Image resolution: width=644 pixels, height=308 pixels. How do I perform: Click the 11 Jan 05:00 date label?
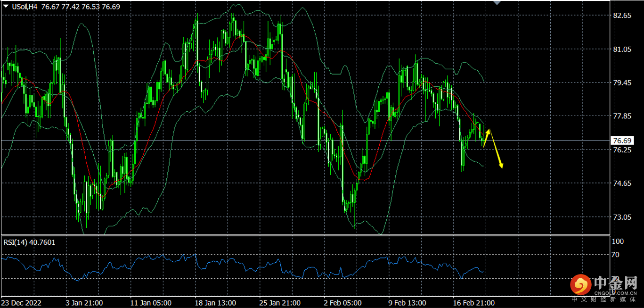pyautogui.click(x=150, y=303)
